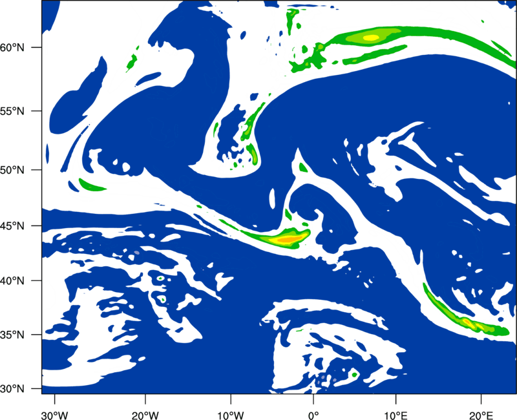Click the 30°W longitude axis label
The width and height of the screenshot is (517, 420).
click(54, 415)
